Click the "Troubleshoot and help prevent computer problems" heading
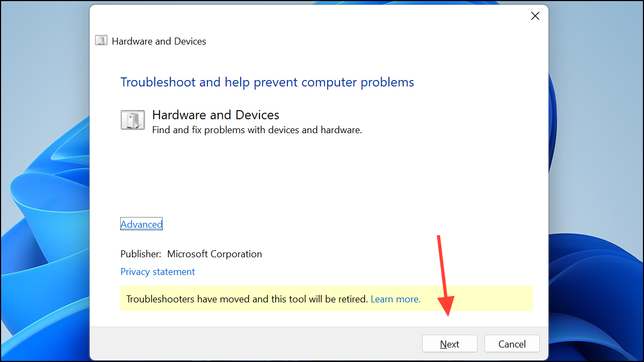Image resolution: width=644 pixels, height=362 pixels. 267,82
